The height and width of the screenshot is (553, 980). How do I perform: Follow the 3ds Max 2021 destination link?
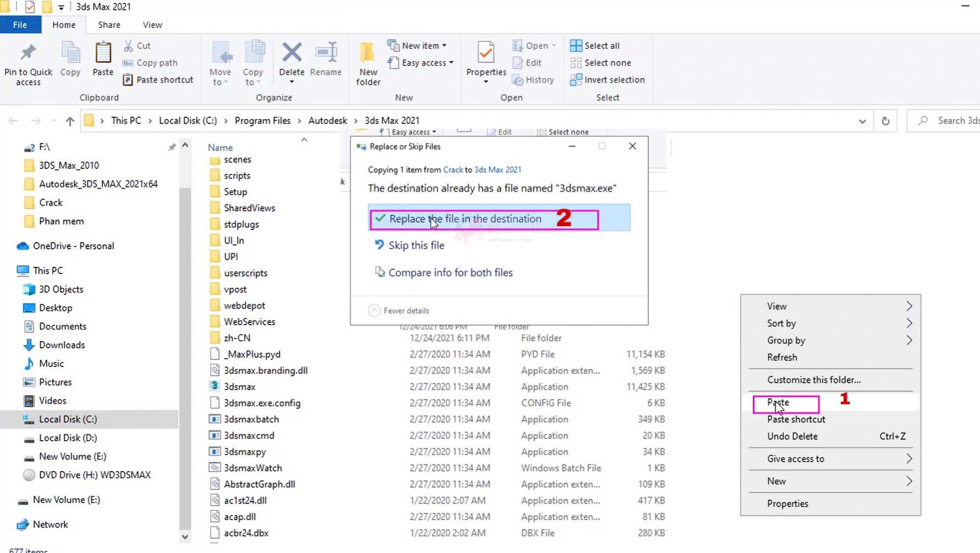pos(498,170)
